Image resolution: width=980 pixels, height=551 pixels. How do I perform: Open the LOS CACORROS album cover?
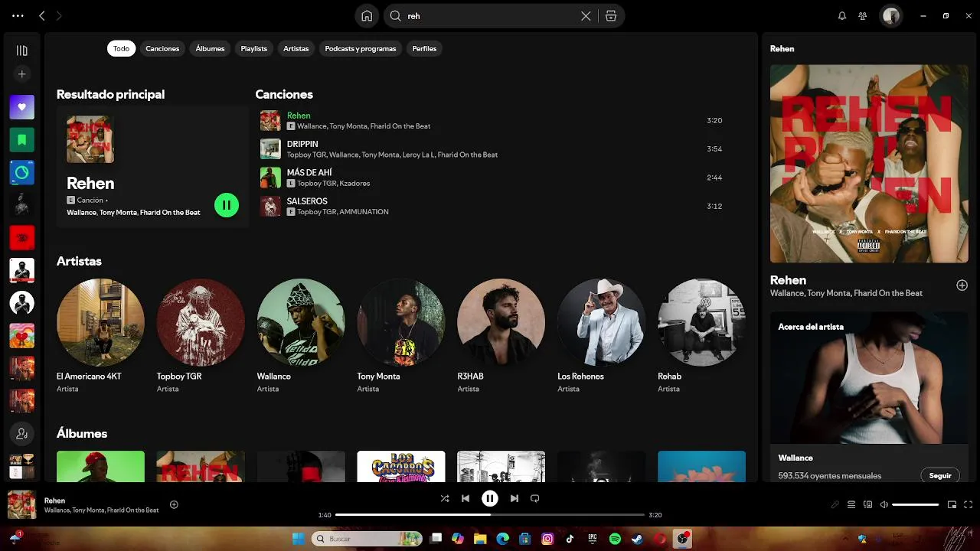(401, 467)
